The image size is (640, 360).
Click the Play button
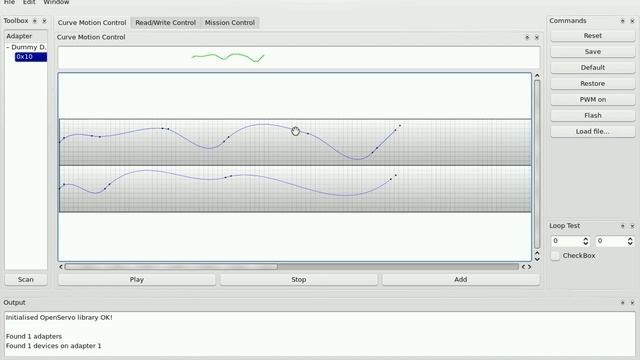pos(137,280)
